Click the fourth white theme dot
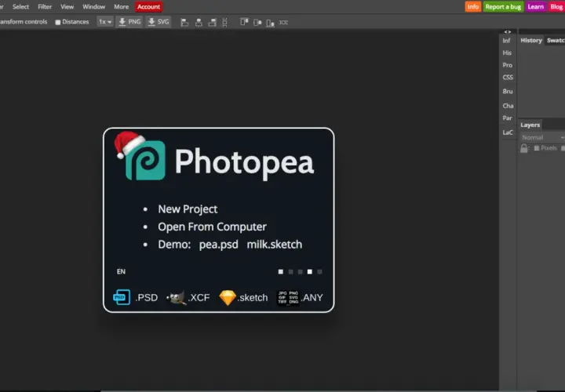This screenshot has width=565, height=392. pyautogui.click(x=310, y=272)
